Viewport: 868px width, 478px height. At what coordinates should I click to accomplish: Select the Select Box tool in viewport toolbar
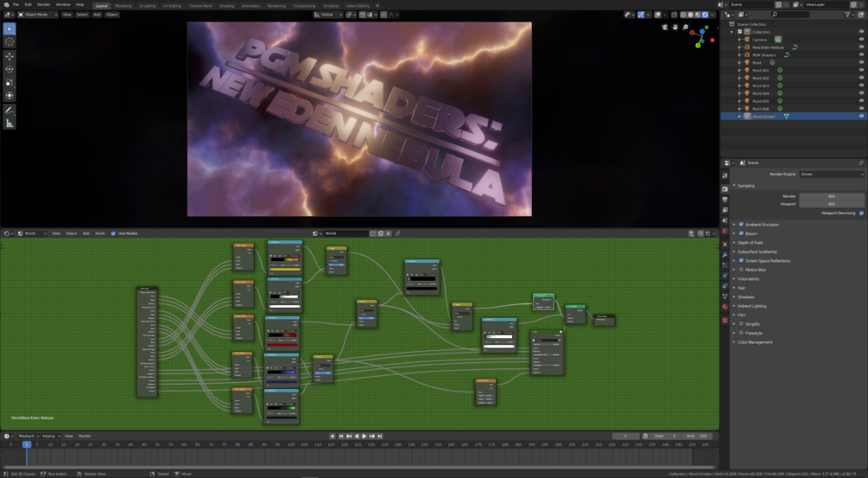coord(10,29)
